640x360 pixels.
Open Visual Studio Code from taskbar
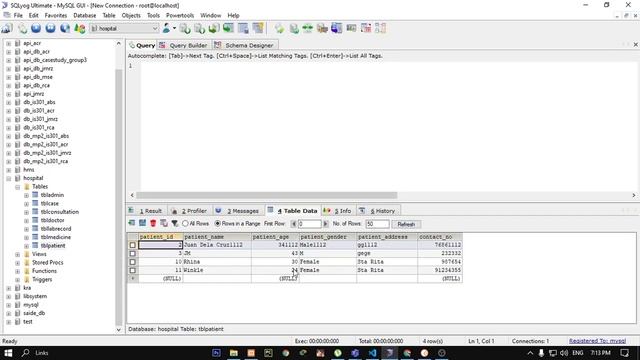click(x=372, y=353)
